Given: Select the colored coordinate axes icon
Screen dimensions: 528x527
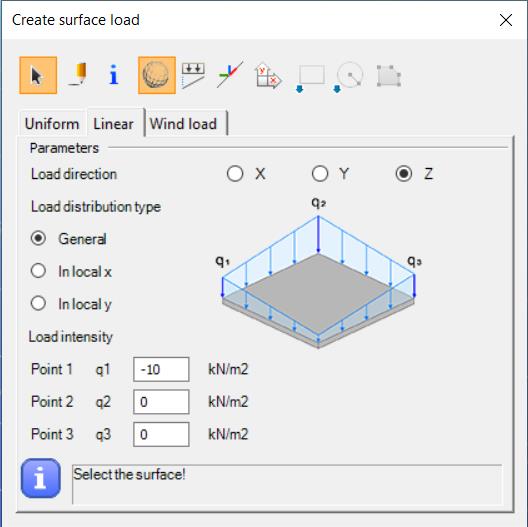Looking at the screenshot, I should [230, 74].
